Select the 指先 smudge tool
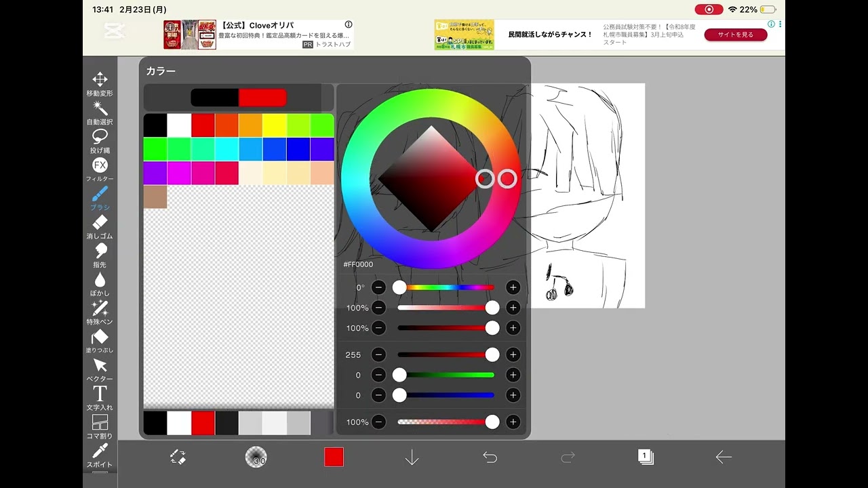868x488 pixels. pos(100,256)
